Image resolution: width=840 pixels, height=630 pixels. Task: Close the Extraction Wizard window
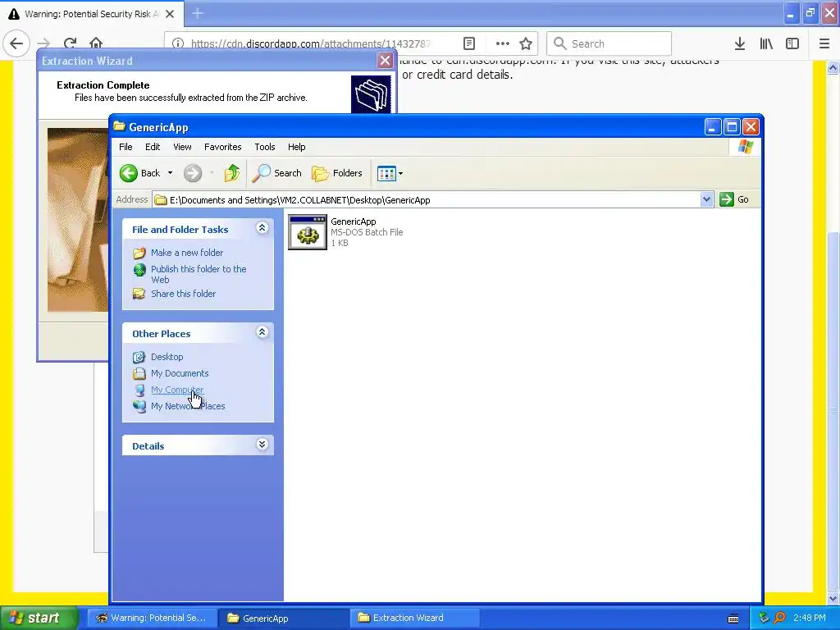pyautogui.click(x=385, y=60)
